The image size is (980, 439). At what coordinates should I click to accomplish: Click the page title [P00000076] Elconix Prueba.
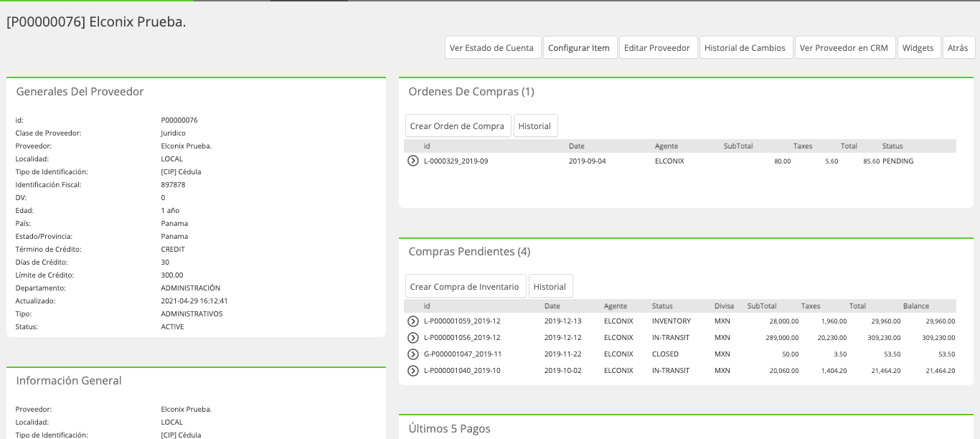pos(96,22)
